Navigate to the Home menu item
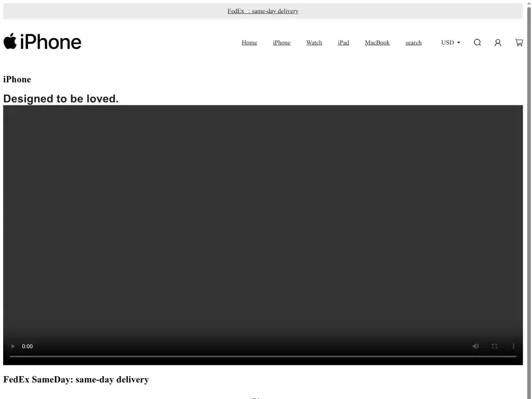 [249, 43]
